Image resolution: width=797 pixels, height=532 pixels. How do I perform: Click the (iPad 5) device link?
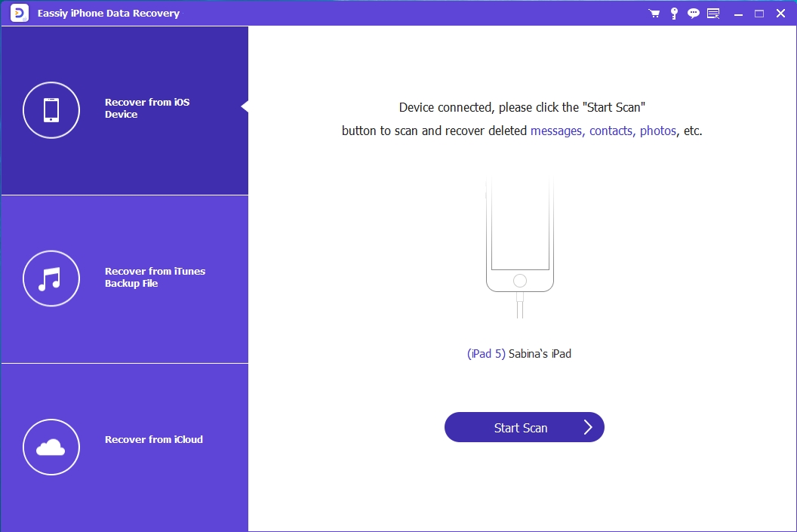coord(486,353)
